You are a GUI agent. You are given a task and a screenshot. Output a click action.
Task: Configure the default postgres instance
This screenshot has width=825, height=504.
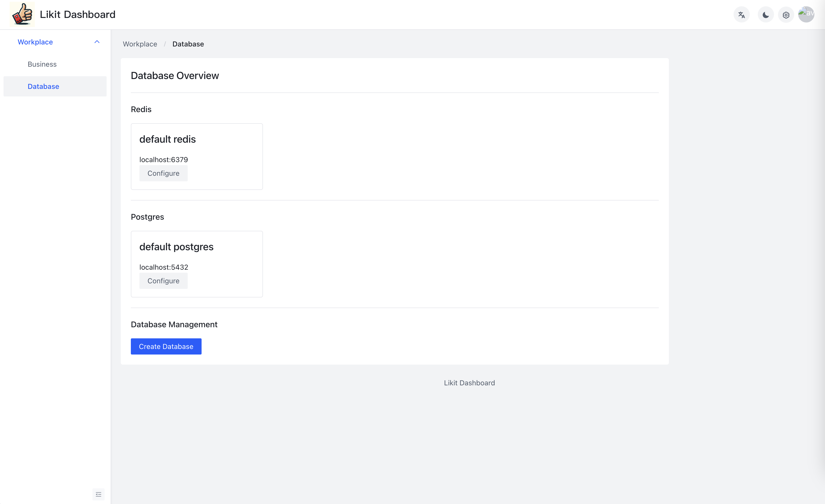(163, 281)
